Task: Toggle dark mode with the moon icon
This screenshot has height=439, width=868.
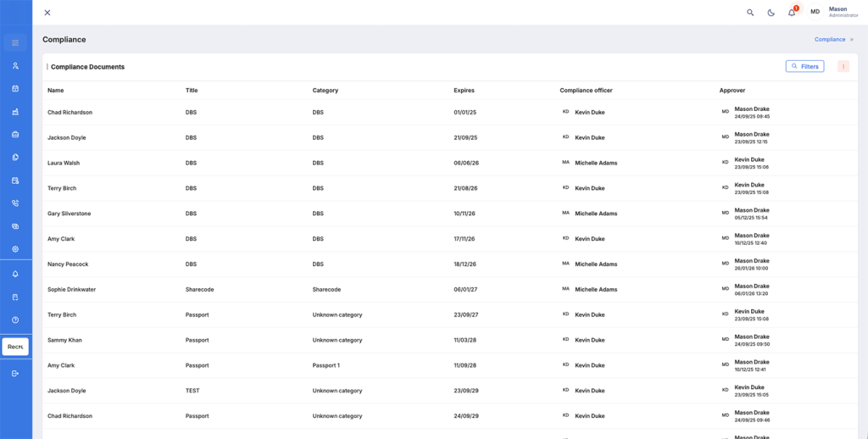Action: 771,13
